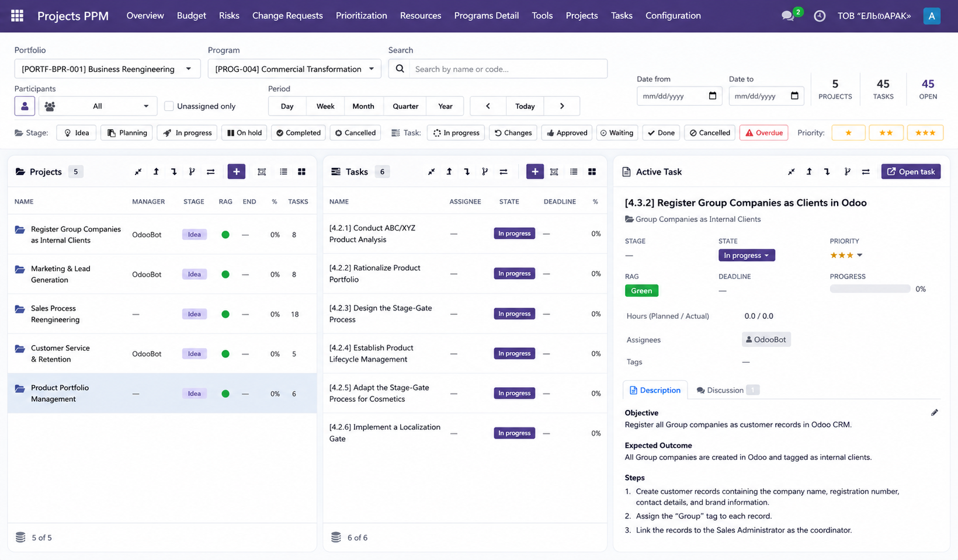Toggle the Idea stage filter

[x=77, y=133]
